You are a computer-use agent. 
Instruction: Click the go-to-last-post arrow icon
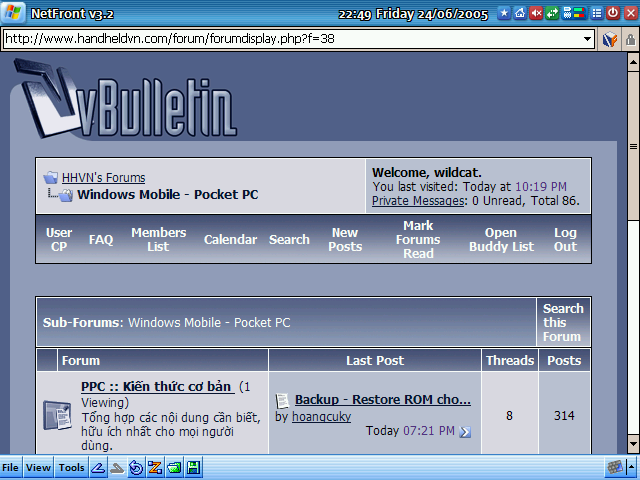pyautogui.click(x=464, y=432)
